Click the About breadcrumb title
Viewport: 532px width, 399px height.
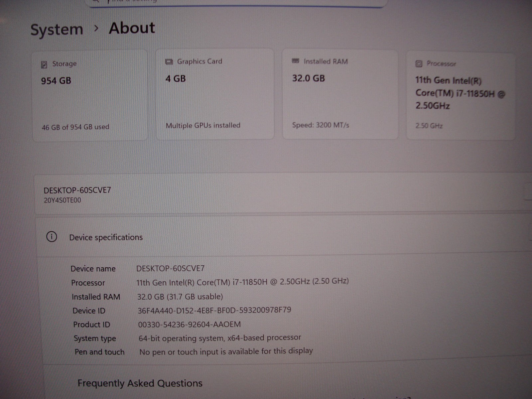(x=132, y=28)
